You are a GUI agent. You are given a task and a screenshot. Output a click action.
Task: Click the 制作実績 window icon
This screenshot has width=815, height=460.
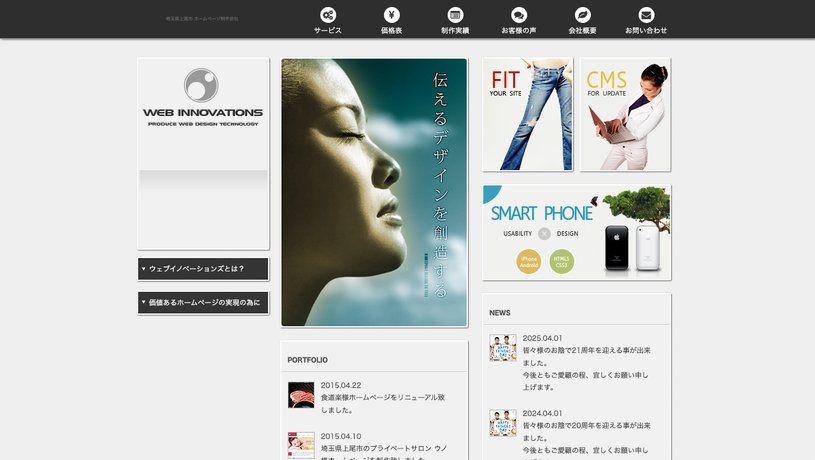point(455,15)
